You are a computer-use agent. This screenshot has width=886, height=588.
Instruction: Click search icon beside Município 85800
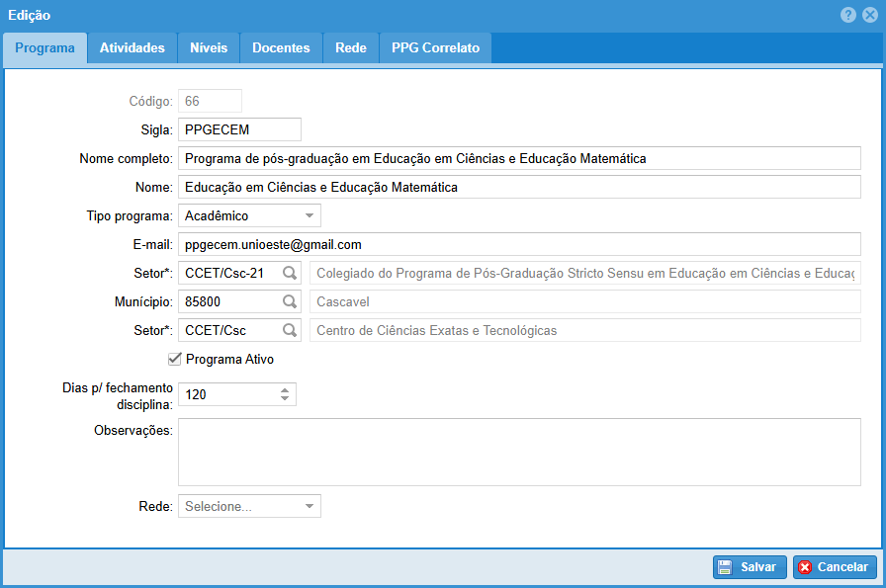[290, 301]
